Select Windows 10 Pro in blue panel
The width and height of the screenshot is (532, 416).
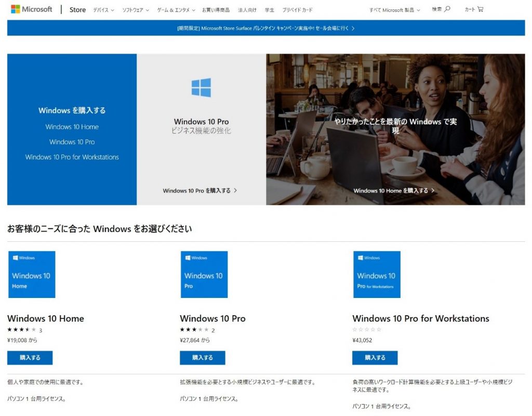72,142
